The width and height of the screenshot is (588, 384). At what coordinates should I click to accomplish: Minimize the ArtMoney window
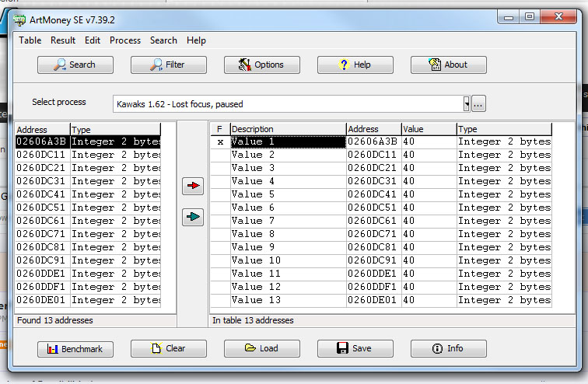point(509,17)
